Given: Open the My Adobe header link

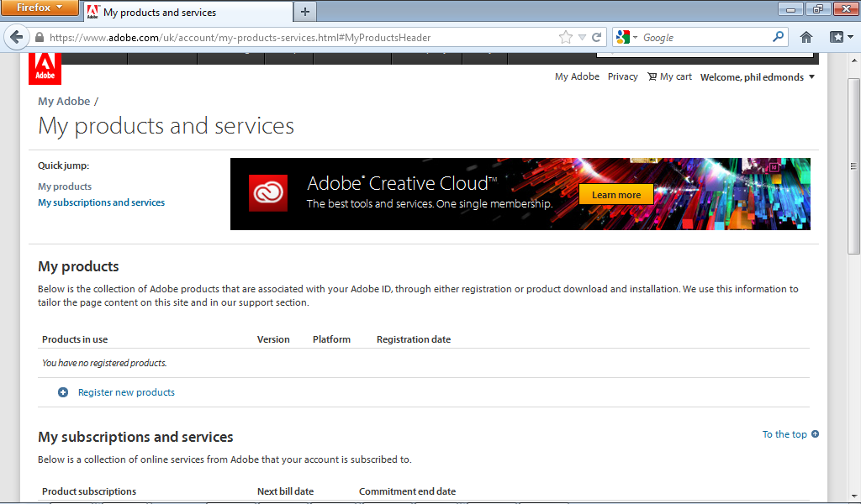Looking at the screenshot, I should coord(577,76).
